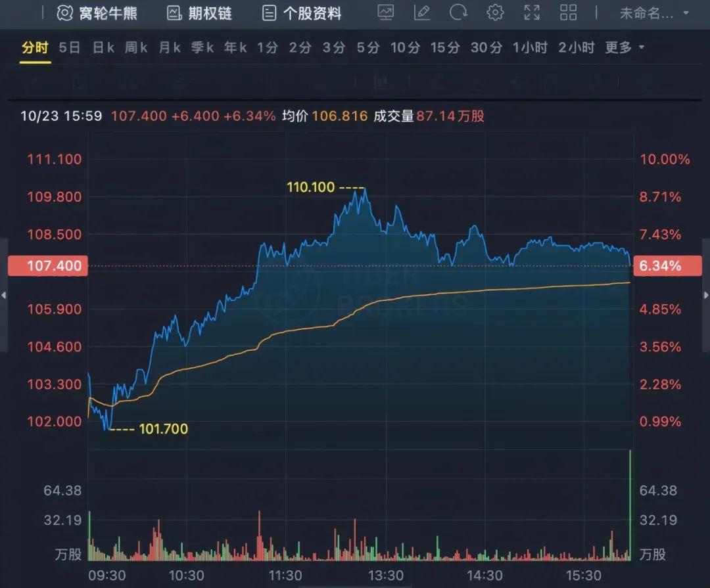The height and width of the screenshot is (588, 710).
Task: Select the 1分 one-minute timeframe
Action: (268, 47)
